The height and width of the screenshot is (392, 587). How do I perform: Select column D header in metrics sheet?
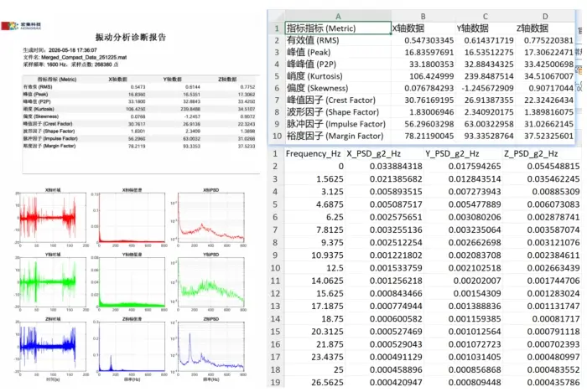(545, 16)
